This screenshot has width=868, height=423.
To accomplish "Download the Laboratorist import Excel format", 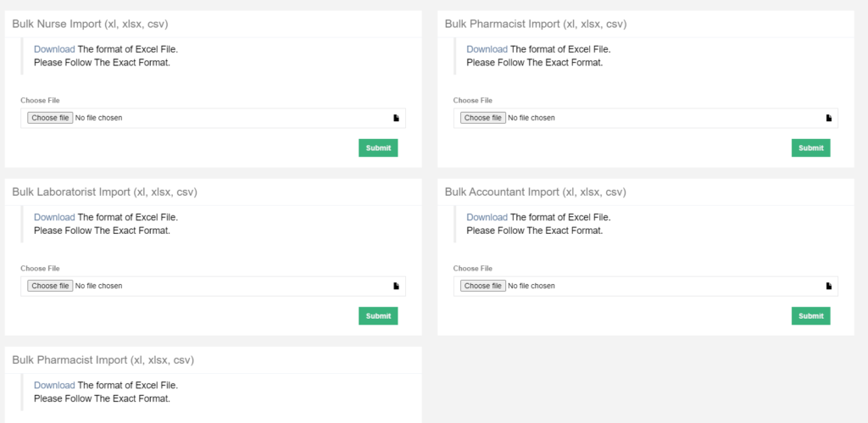I will [x=54, y=217].
